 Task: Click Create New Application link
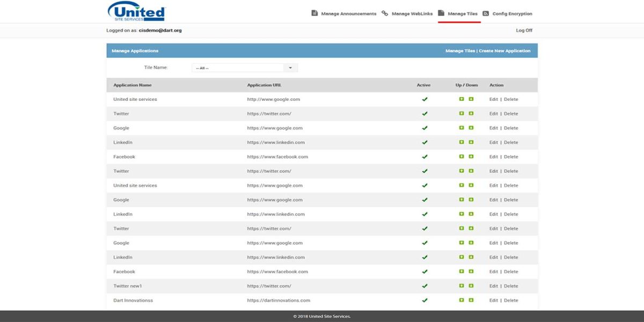pyautogui.click(x=506, y=50)
